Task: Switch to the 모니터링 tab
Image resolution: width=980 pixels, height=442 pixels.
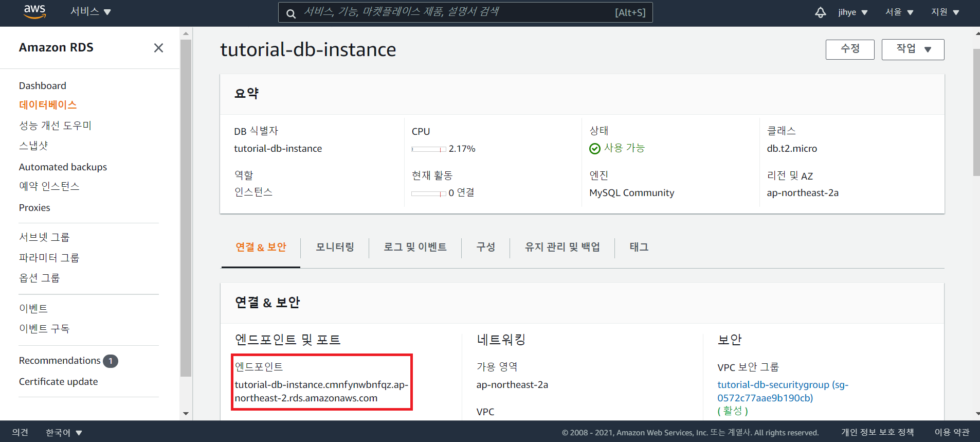Action: [335, 247]
